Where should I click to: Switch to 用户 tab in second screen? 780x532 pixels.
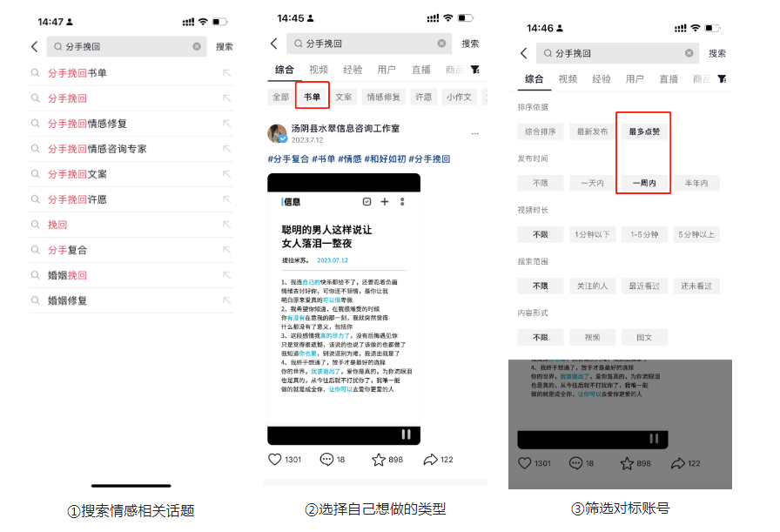387,70
